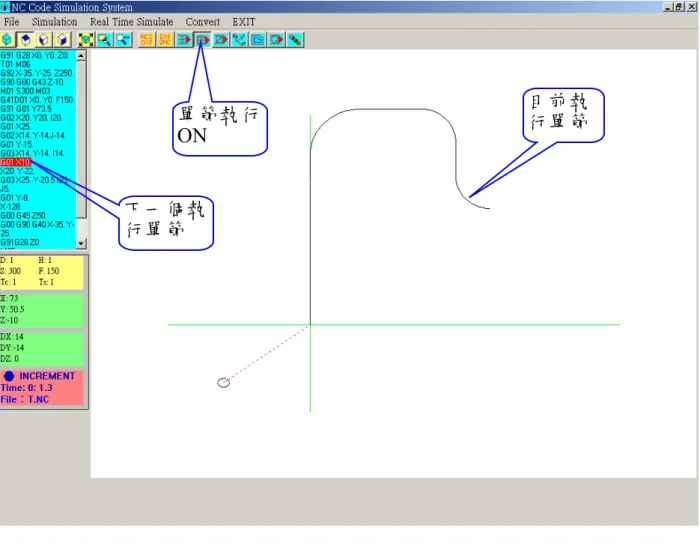Screen dimensions: 700x543
Task: Click the blue folder-shape toolbar icon
Action: [258, 40]
